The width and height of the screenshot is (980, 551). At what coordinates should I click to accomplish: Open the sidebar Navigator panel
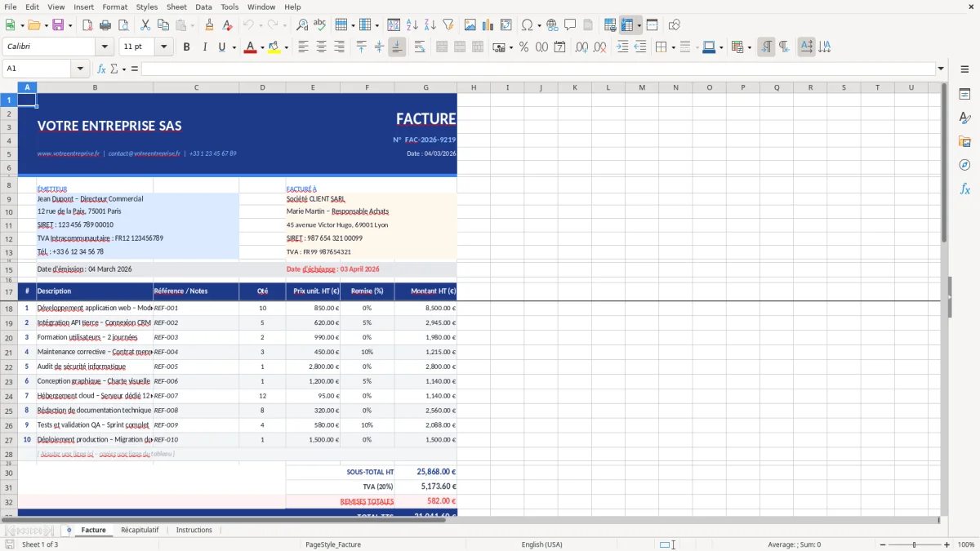(x=964, y=165)
